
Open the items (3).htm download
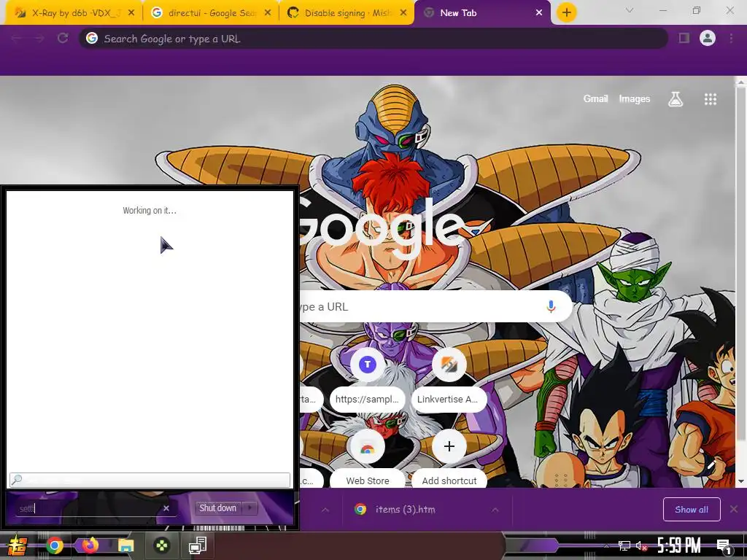tap(405, 510)
